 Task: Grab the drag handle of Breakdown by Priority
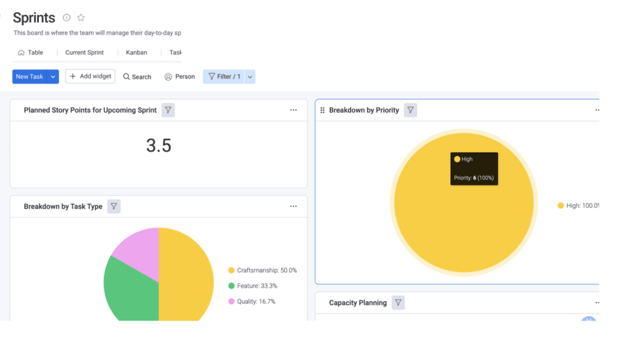click(x=323, y=110)
